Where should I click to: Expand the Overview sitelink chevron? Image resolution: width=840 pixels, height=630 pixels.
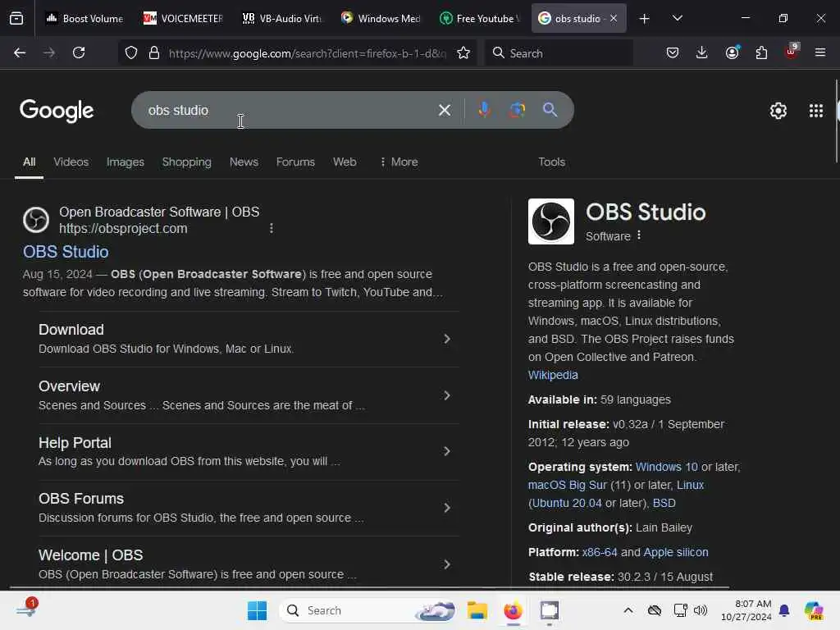(447, 395)
